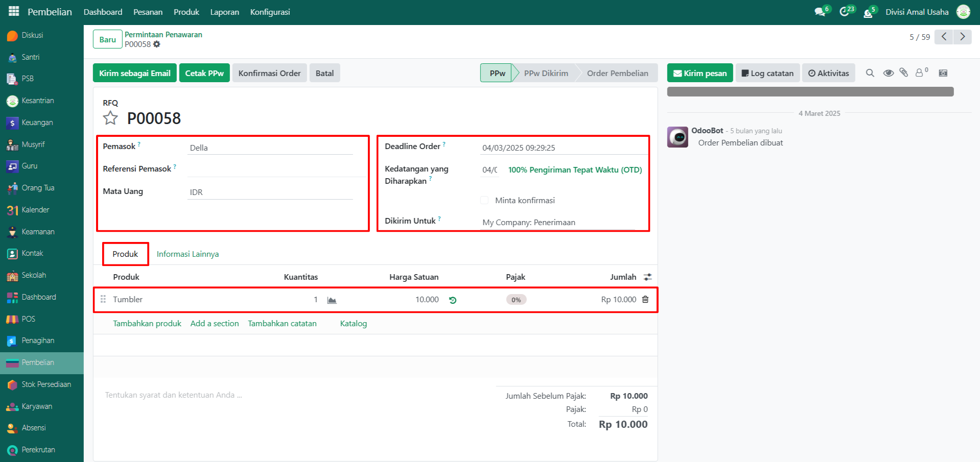Open the Pemasok dropdown field
The height and width of the screenshot is (462, 980).
tap(270, 148)
